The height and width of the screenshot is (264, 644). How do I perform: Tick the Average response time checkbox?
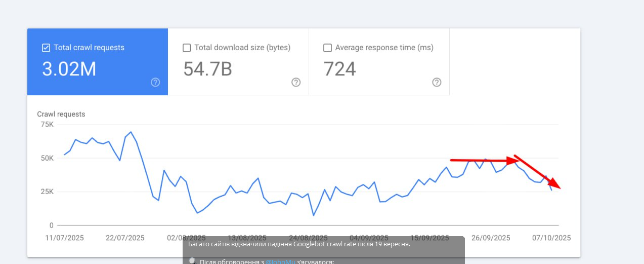[327, 48]
